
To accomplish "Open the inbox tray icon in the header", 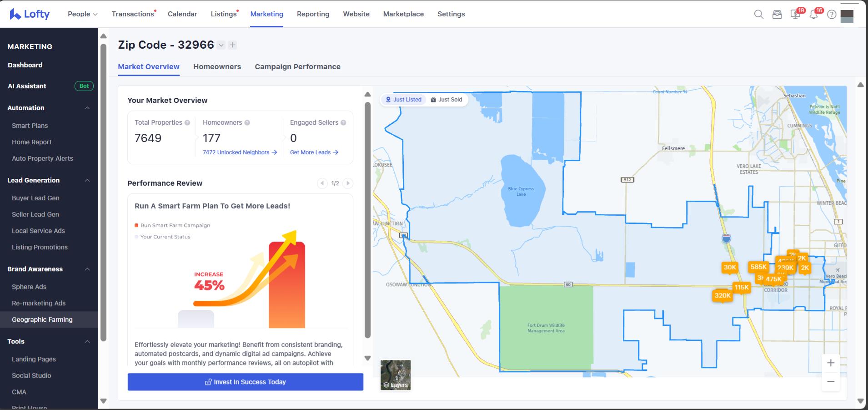I will pos(777,15).
